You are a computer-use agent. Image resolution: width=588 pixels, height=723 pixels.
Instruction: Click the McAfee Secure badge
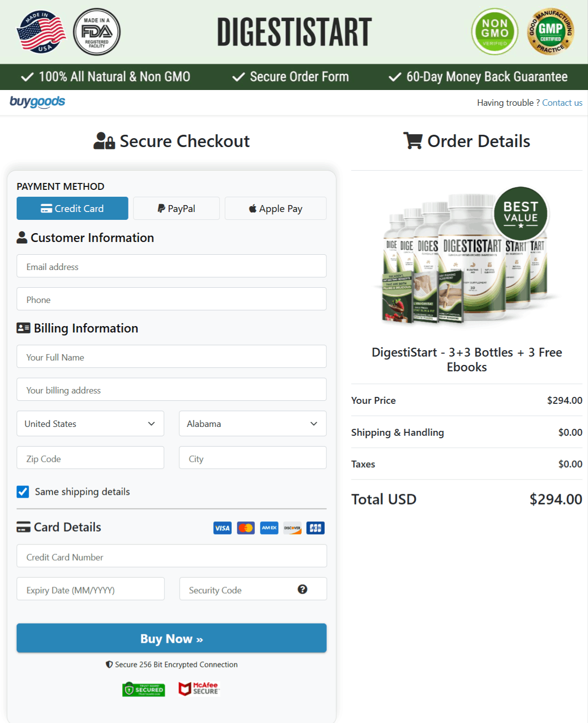tap(198, 689)
